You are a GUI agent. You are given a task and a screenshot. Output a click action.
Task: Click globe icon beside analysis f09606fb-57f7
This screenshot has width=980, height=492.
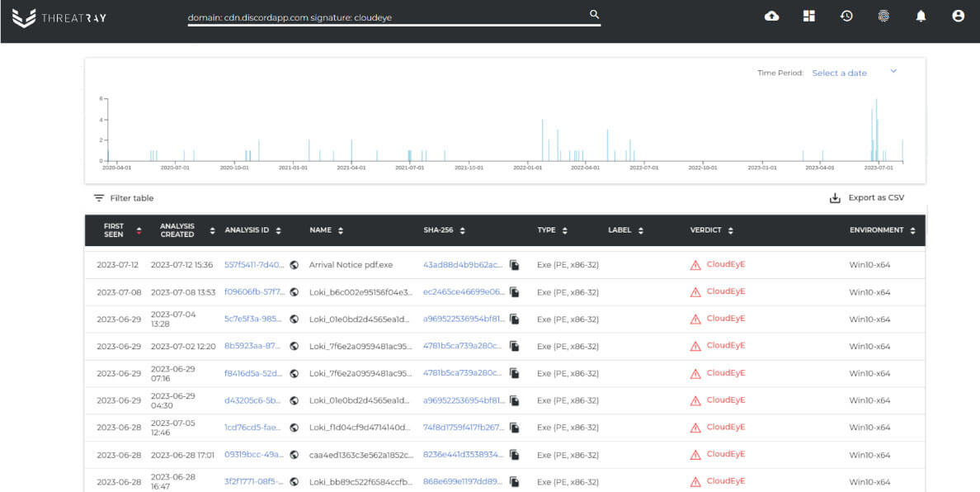[x=294, y=292]
